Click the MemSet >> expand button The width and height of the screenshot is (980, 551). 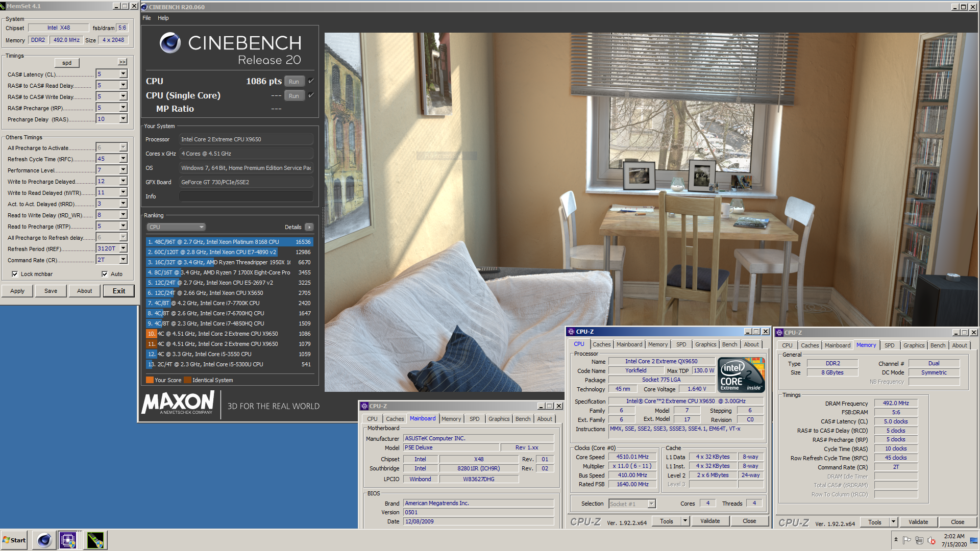coord(122,62)
